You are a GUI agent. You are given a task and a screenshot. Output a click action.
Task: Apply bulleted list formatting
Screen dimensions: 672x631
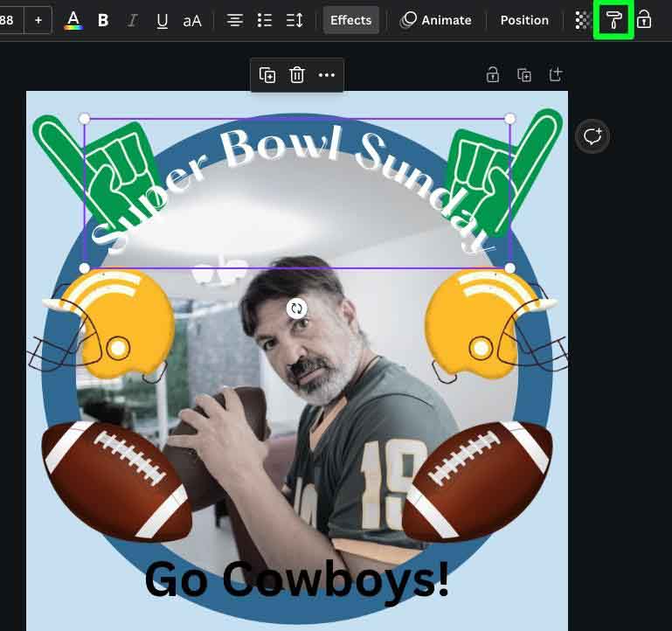pyautogui.click(x=265, y=20)
